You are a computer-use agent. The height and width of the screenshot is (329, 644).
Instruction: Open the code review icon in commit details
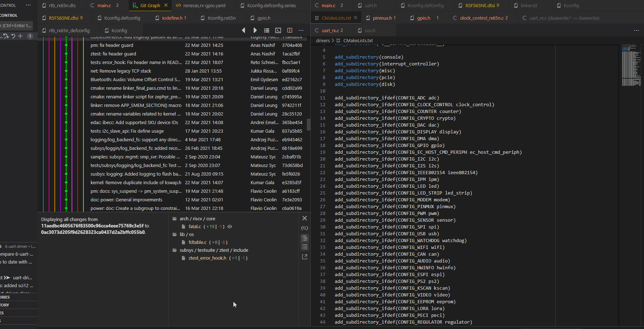click(305, 228)
